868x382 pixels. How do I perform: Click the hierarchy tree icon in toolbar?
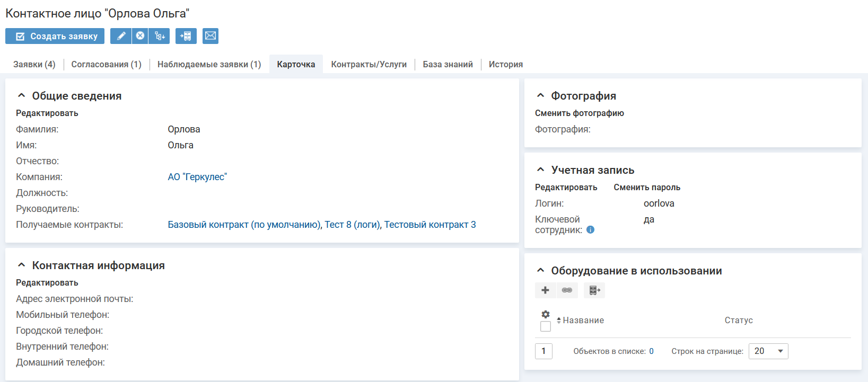[x=160, y=36]
